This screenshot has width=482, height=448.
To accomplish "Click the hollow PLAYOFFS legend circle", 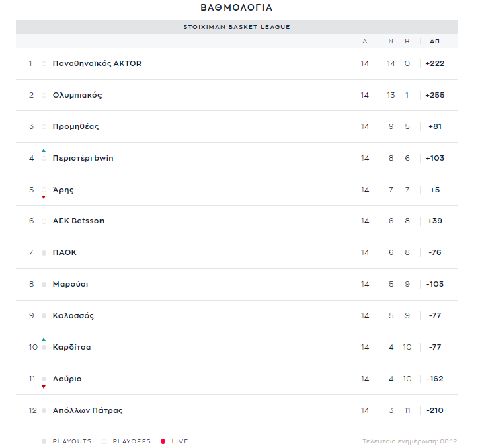I will [x=104, y=441].
